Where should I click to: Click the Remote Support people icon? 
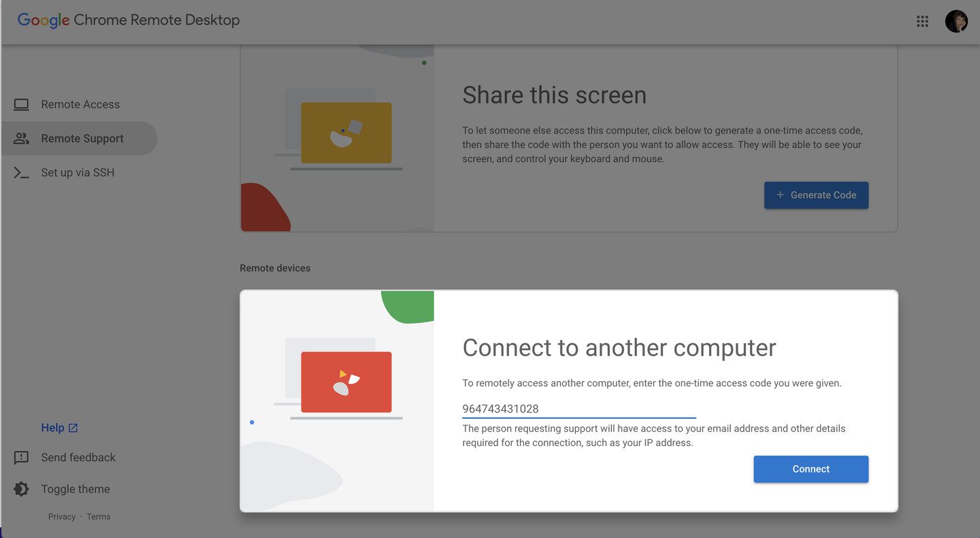[21, 138]
